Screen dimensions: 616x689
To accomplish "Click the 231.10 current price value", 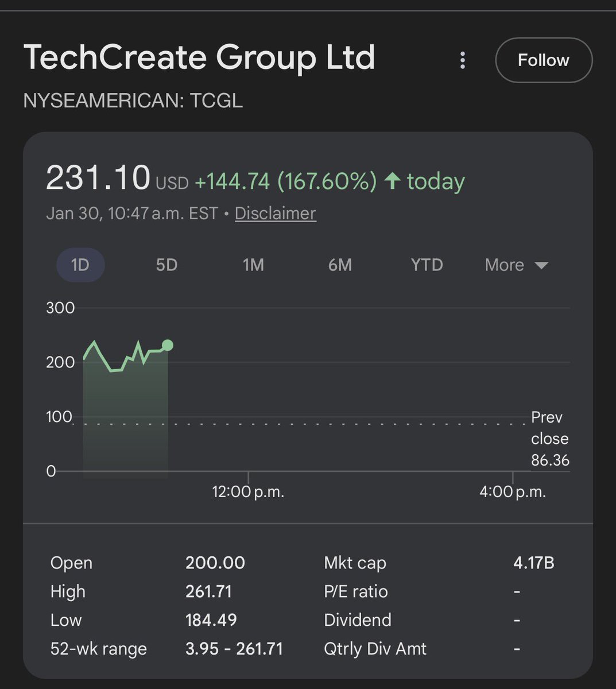I will point(98,178).
